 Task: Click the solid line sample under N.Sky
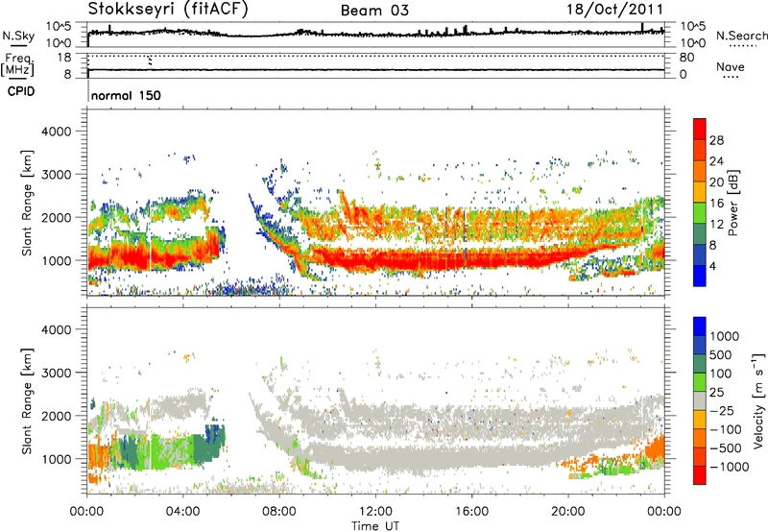click(x=18, y=46)
